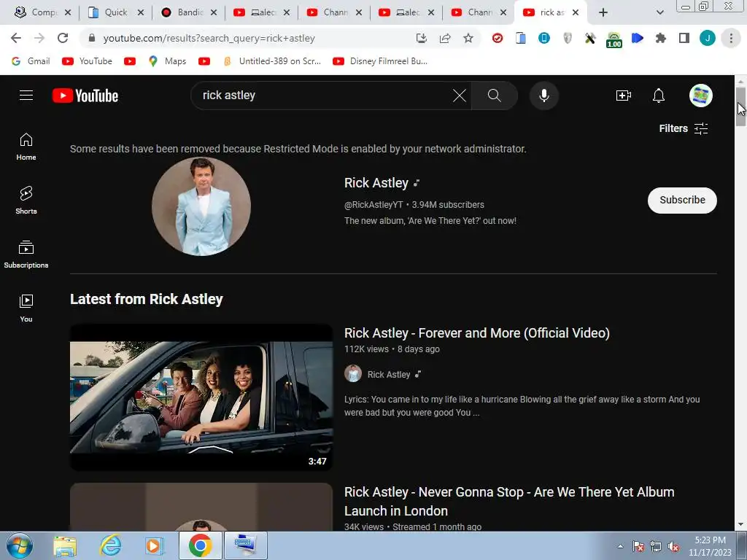747x560 pixels.
Task: Open the notifications bell
Action: pos(659,96)
